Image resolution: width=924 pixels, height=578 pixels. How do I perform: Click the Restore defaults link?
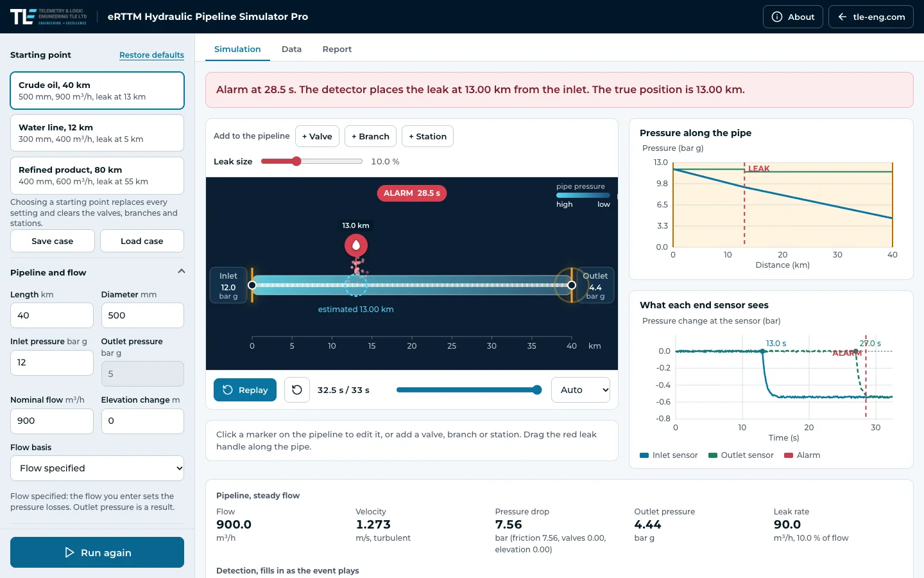coord(151,55)
